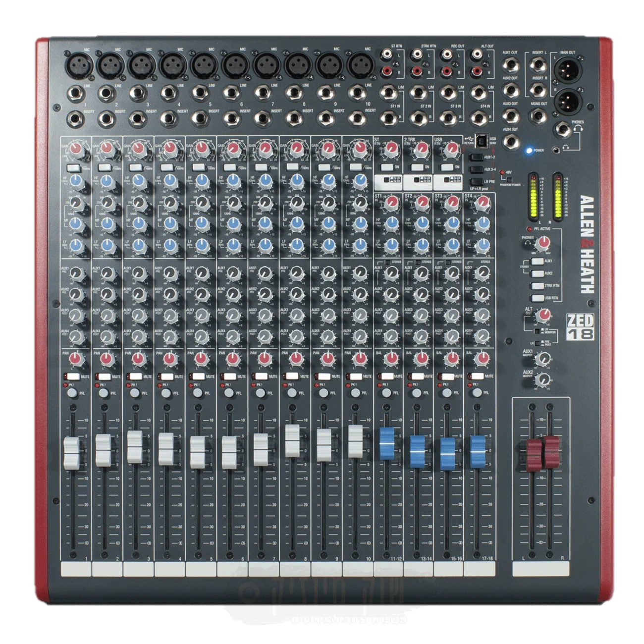Toggle the ST RTN ON switch
Viewport: 644px width, 644px height.
(387, 168)
